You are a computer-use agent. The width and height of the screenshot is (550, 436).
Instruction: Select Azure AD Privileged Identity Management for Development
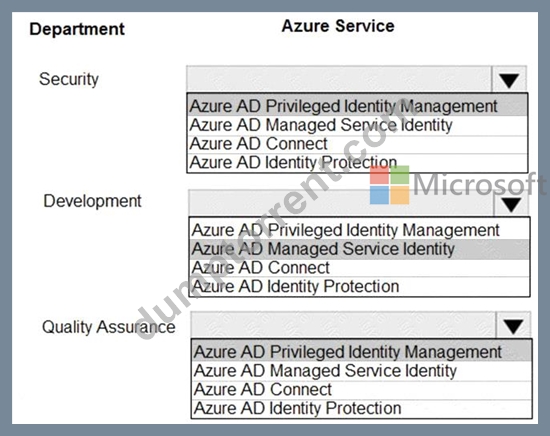pyautogui.click(x=359, y=230)
